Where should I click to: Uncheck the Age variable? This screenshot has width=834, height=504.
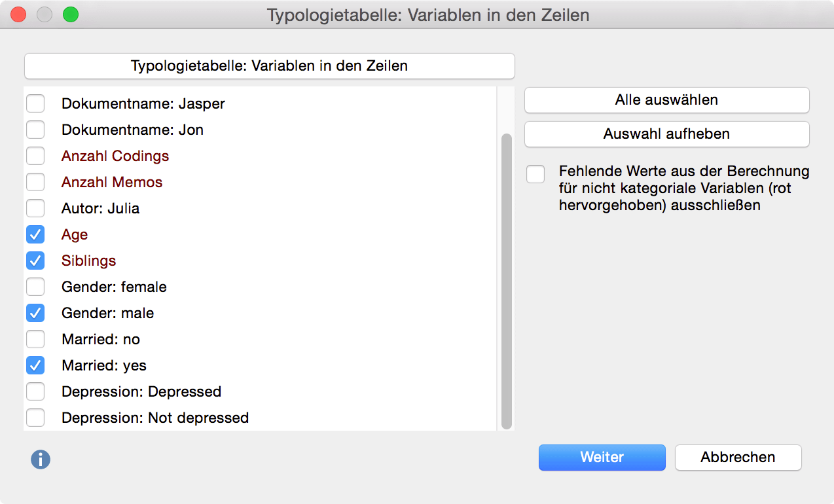(x=35, y=234)
